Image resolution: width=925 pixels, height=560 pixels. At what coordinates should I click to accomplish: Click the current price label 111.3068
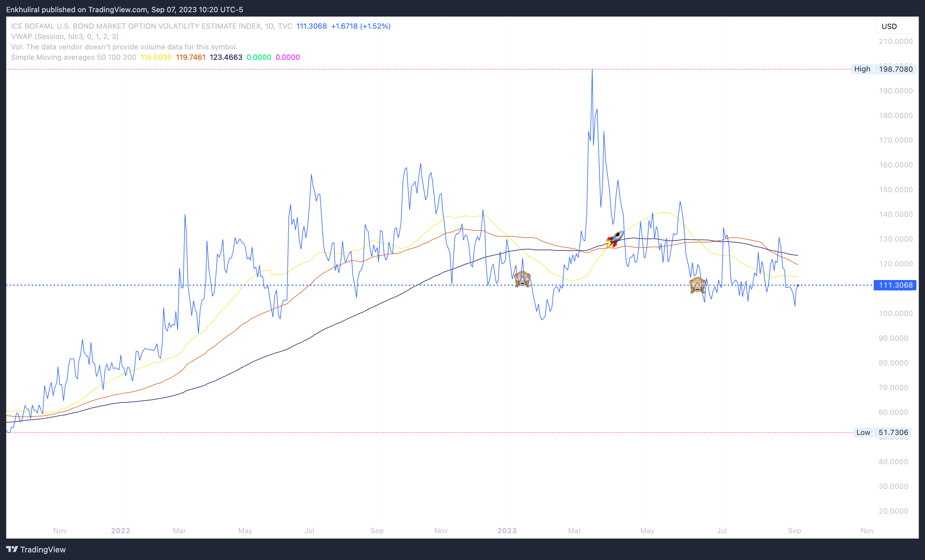(895, 285)
